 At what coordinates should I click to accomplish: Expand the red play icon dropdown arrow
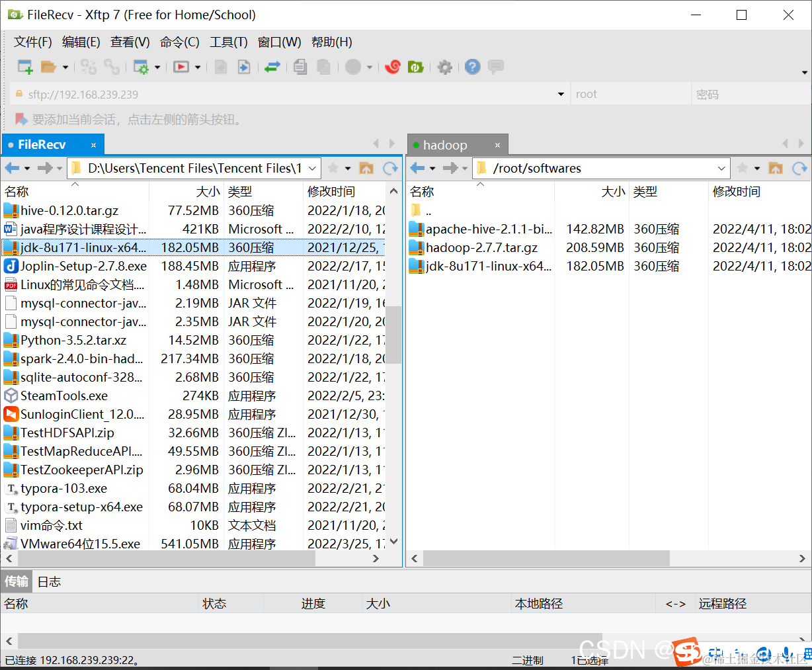tap(198, 67)
